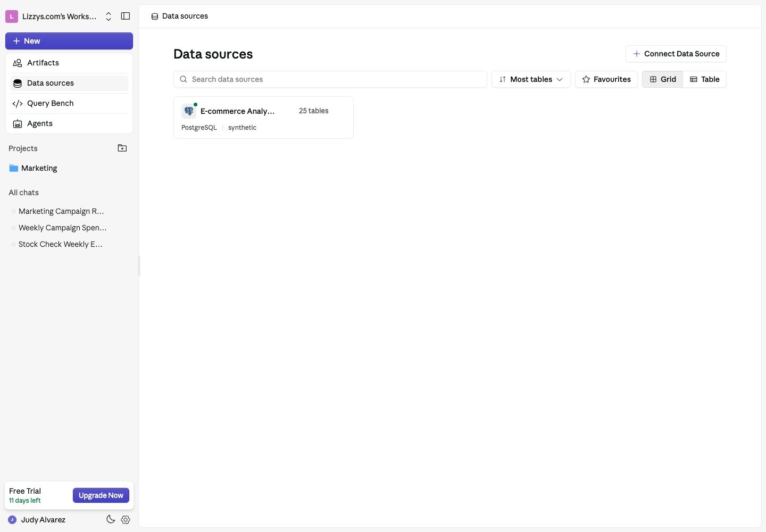Toggle dark mode moon icon
766x532 pixels.
(x=111, y=520)
